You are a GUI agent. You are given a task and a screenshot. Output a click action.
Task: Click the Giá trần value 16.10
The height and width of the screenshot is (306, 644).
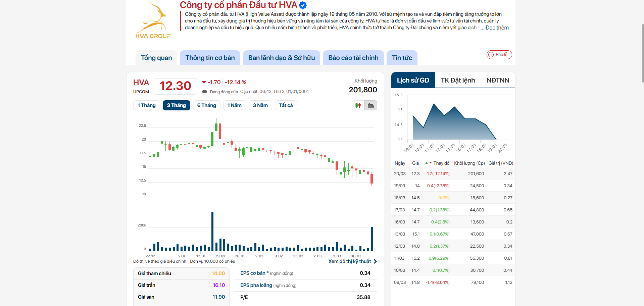pos(219,285)
